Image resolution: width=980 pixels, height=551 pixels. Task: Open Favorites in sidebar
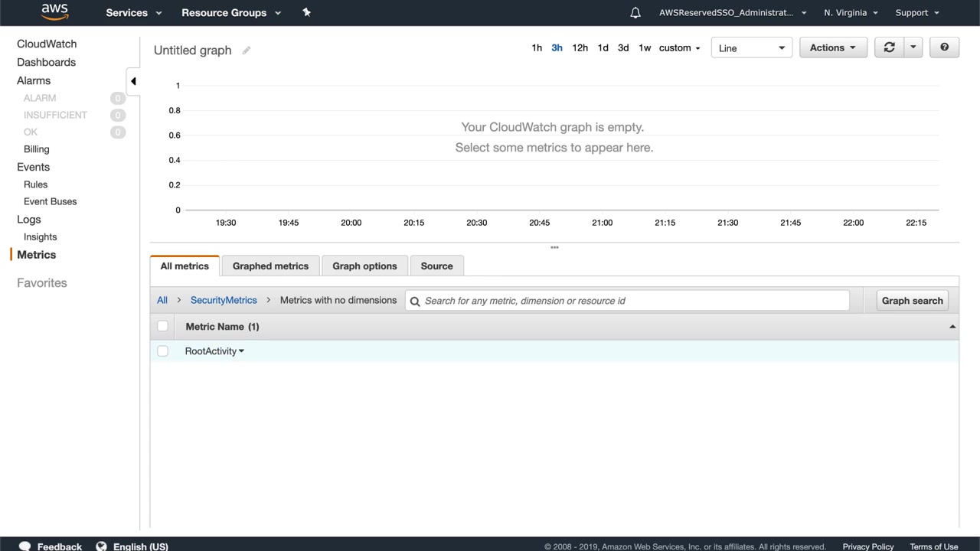tap(42, 283)
